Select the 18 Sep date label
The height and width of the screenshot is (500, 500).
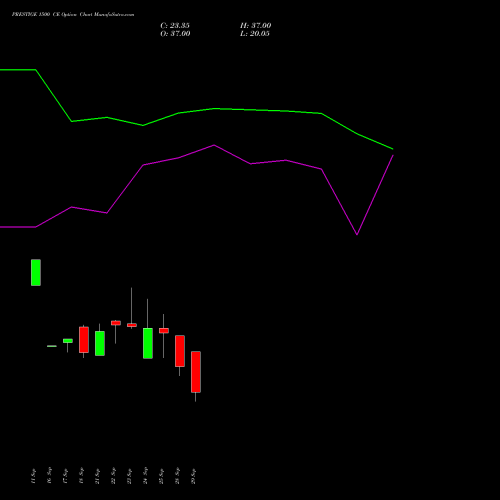(x=81, y=476)
